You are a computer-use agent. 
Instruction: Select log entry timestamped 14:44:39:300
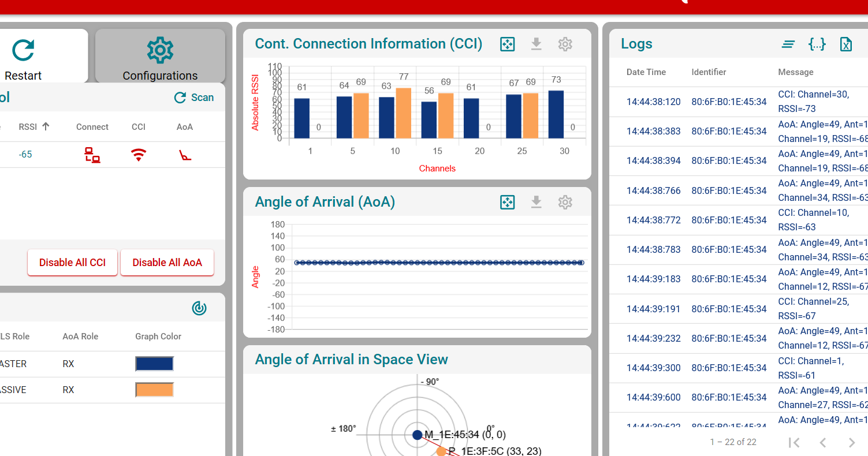pyautogui.click(x=654, y=368)
